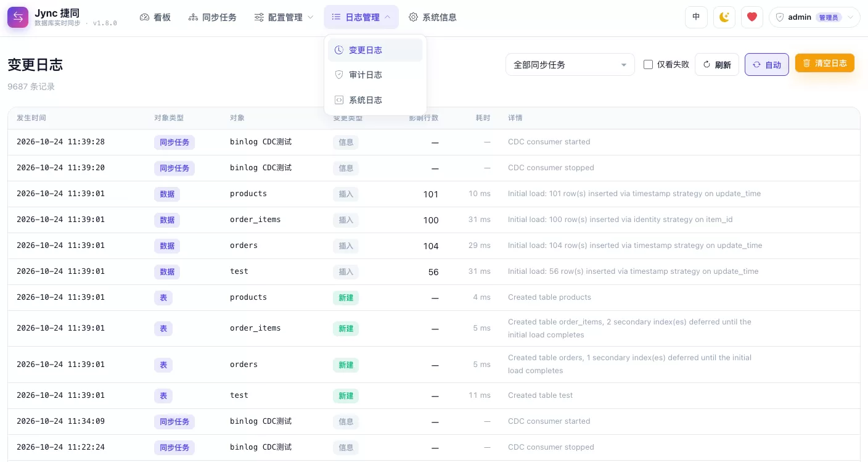Click the 清空日志 button

point(825,63)
